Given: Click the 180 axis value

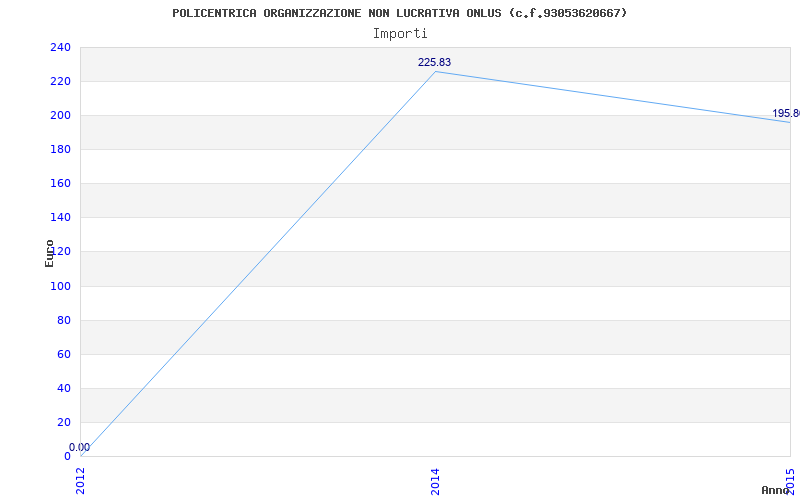Looking at the screenshot, I should coord(60,149).
